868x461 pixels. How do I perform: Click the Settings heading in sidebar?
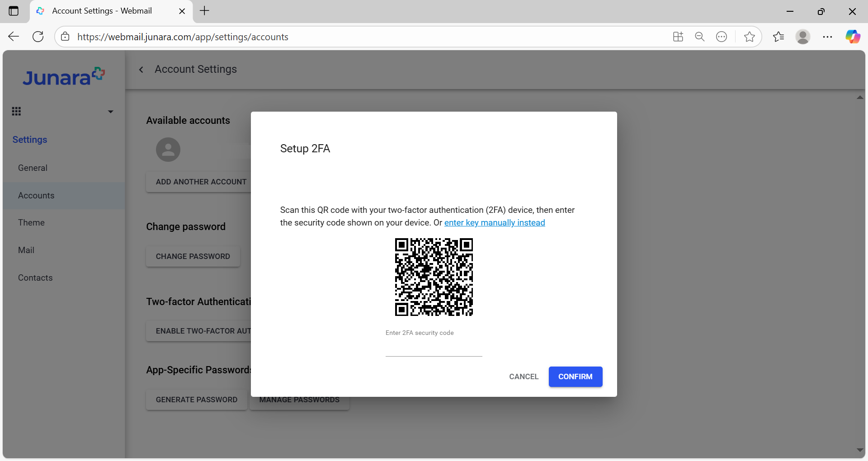click(x=30, y=140)
